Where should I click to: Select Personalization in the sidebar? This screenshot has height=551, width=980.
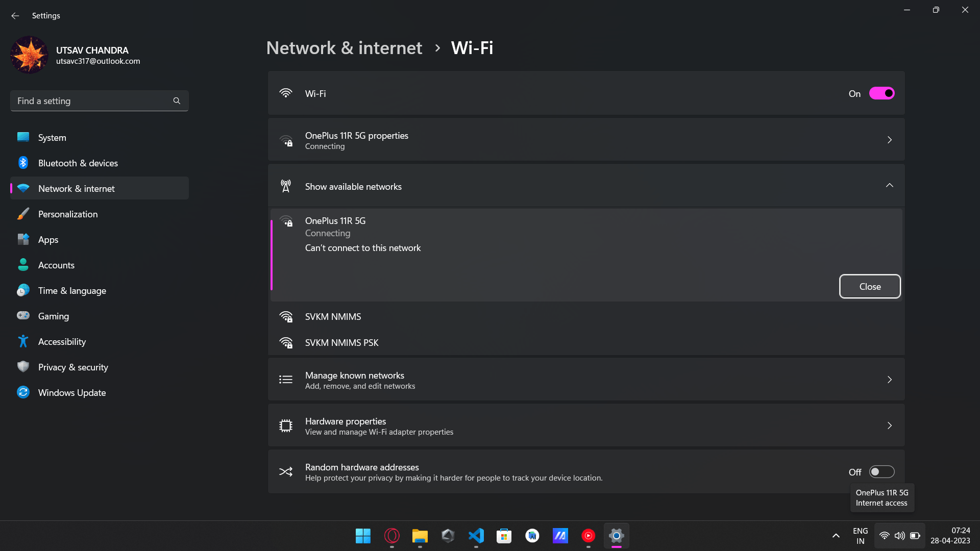pyautogui.click(x=68, y=214)
